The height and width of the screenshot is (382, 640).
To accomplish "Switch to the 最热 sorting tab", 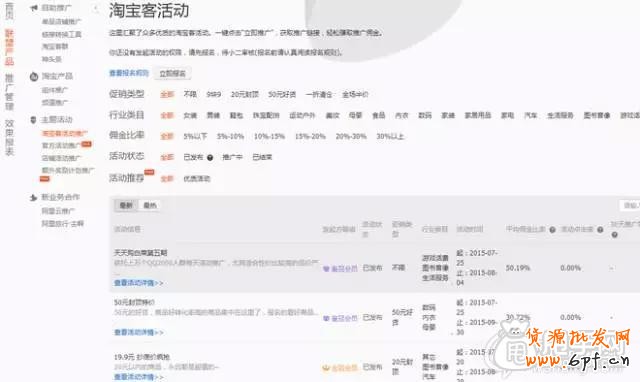I will pyautogui.click(x=150, y=205).
